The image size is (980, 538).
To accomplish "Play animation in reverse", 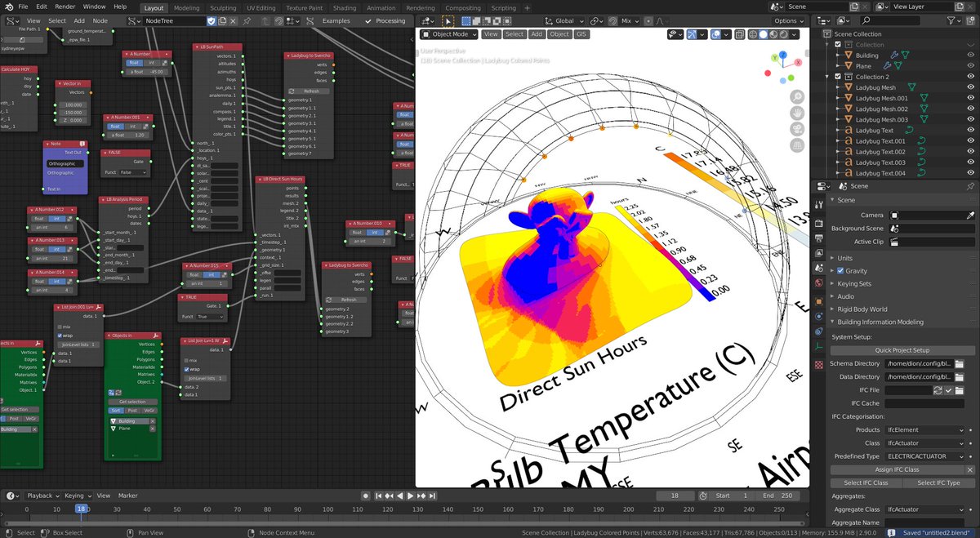I will click(x=400, y=496).
